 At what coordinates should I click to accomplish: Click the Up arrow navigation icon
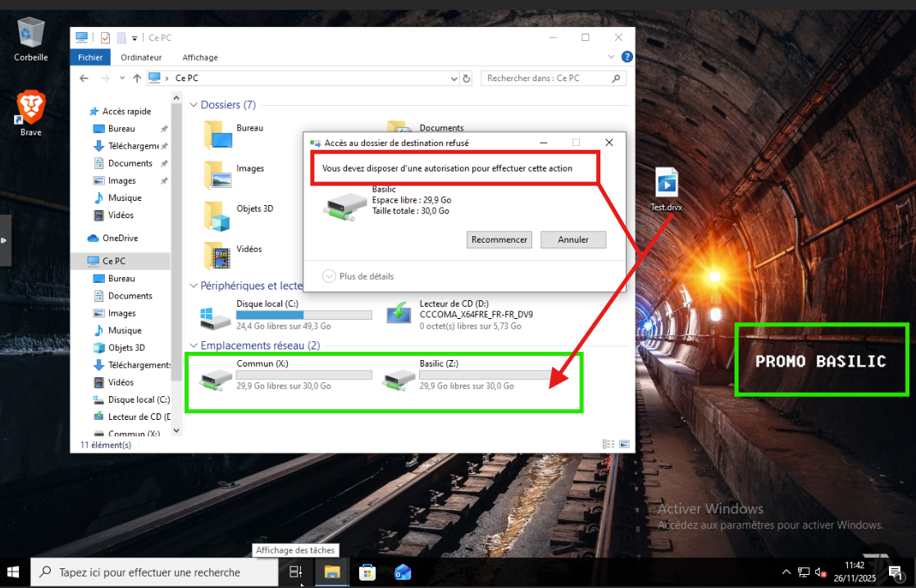(137, 79)
